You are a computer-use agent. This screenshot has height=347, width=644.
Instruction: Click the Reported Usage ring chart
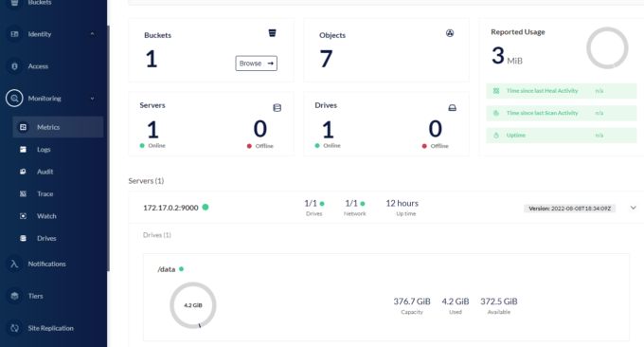pyautogui.click(x=607, y=48)
